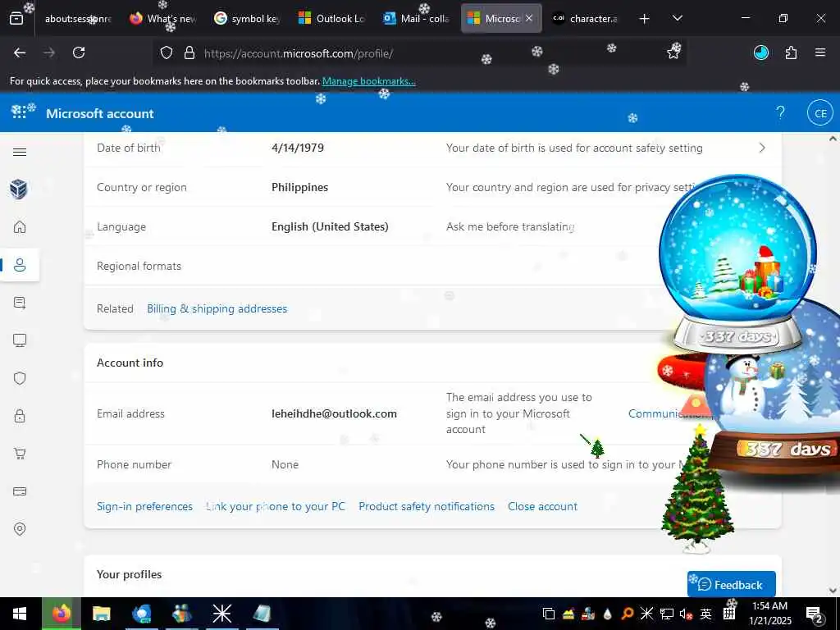Image resolution: width=840 pixels, height=630 pixels.
Task: Open the Security shield icon in sidebar
Action: pyautogui.click(x=20, y=378)
